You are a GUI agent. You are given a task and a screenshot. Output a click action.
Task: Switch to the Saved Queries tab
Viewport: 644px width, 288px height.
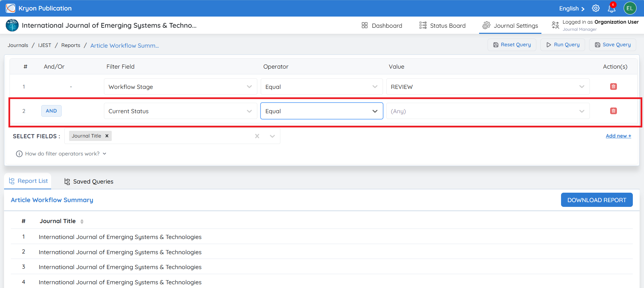pos(89,182)
